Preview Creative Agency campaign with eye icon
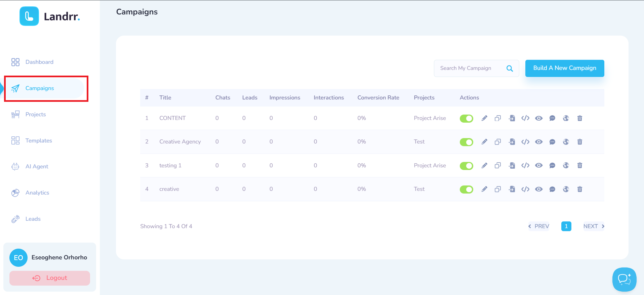Screen dimensions: 644x295 [539, 142]
